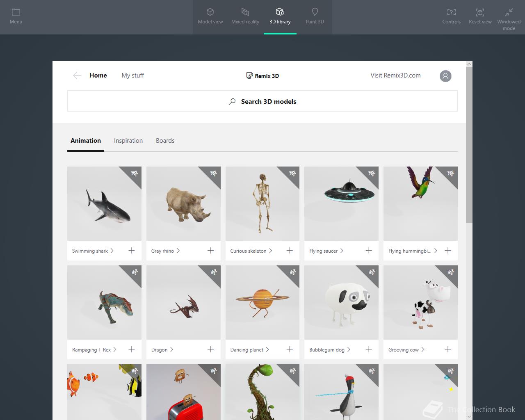Screen dimensions: 525x420
Task: Click the Remix 3D logo
Action: coord(262,75)
